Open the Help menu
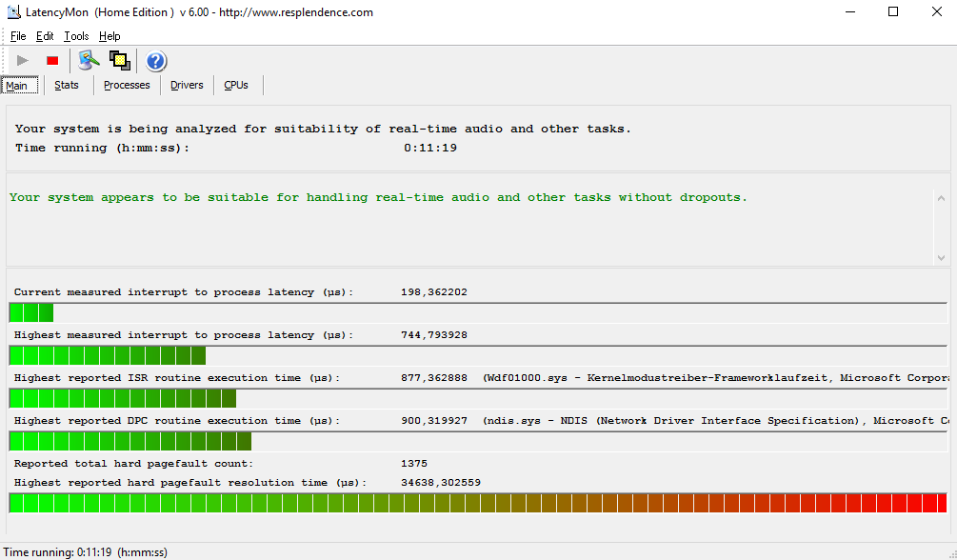The image size is (957, 560). point(110,36)
